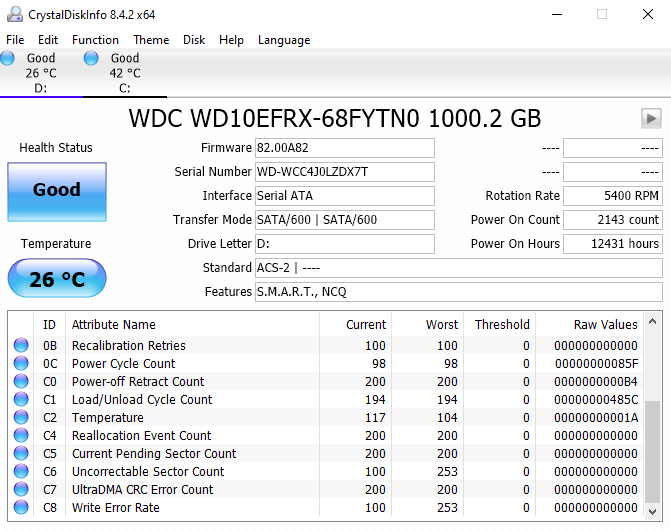Click the Transfer Mode field
This screenshot has height=530, width=671.
[x=344, y=220]
